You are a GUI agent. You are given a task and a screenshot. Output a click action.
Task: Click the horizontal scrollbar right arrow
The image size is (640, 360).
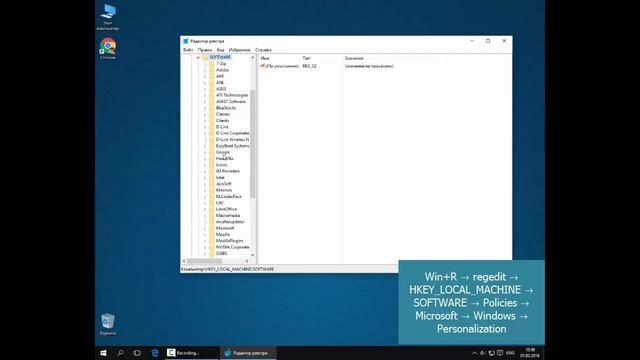point(247,261)
